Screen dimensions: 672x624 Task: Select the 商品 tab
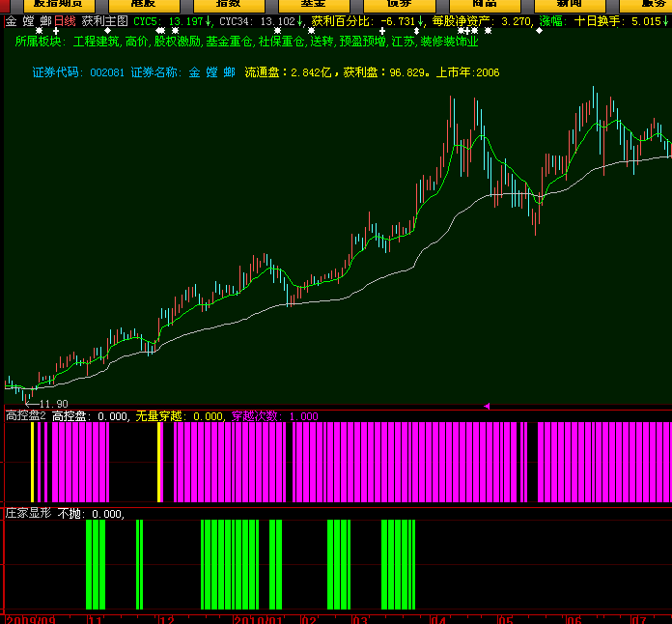[x=485, y=5]
